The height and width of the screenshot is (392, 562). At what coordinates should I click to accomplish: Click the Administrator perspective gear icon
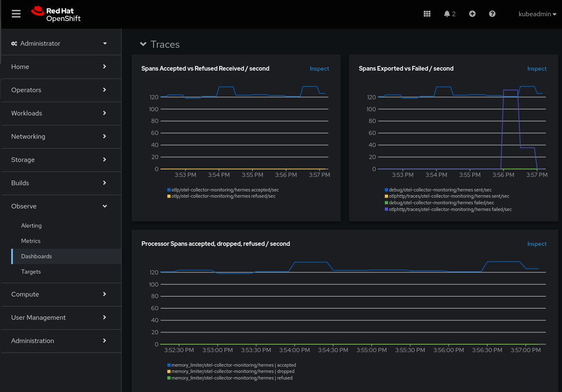coord(14,44)
